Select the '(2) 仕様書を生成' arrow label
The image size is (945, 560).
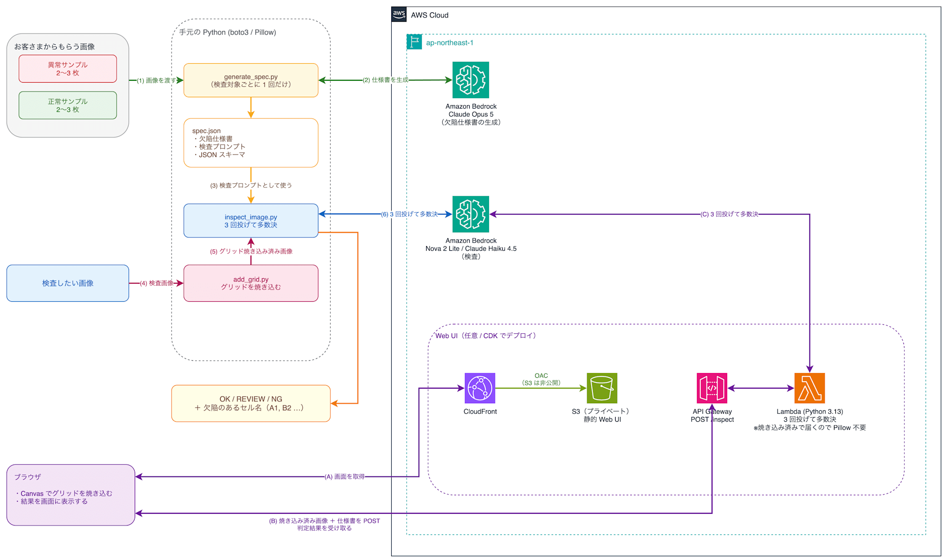point(386,80)
